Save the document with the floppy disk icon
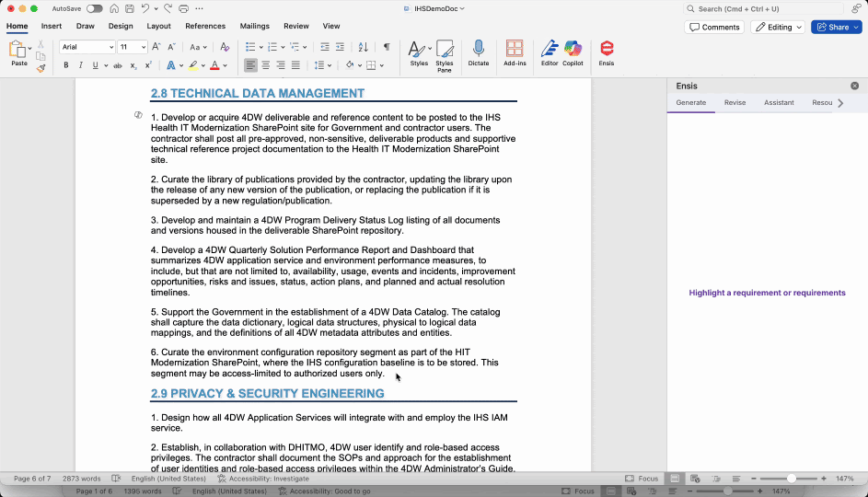This screenshot has width=868, height=497. pyautogui.click(x=130, y=9)
